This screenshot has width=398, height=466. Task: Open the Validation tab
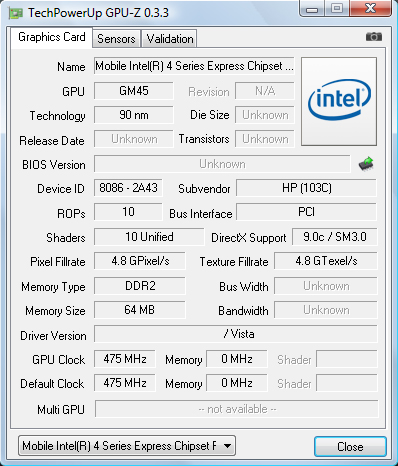click(169, 39)
